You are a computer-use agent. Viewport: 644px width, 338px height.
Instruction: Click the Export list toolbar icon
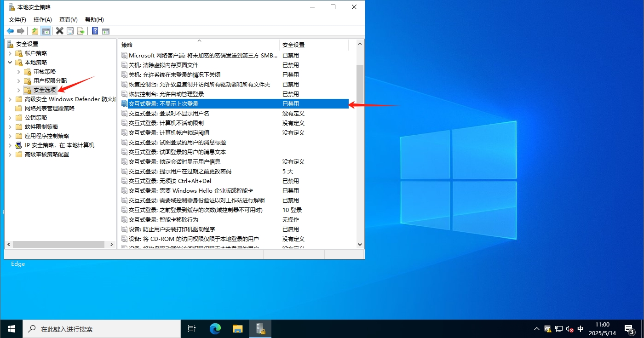coord(81,31)
